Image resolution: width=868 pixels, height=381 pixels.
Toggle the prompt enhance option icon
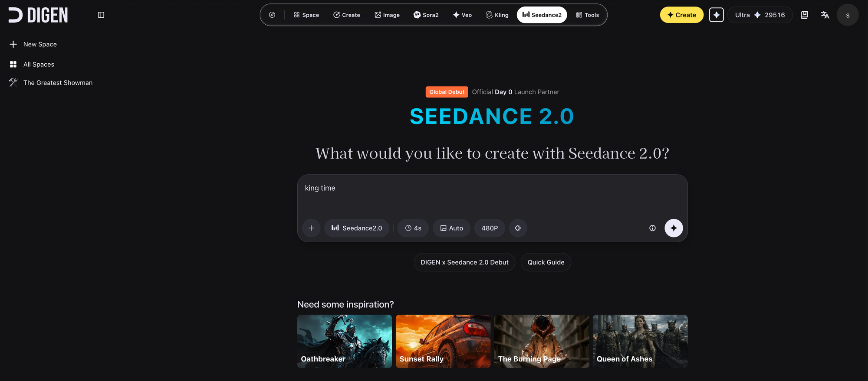click(518, 228)
